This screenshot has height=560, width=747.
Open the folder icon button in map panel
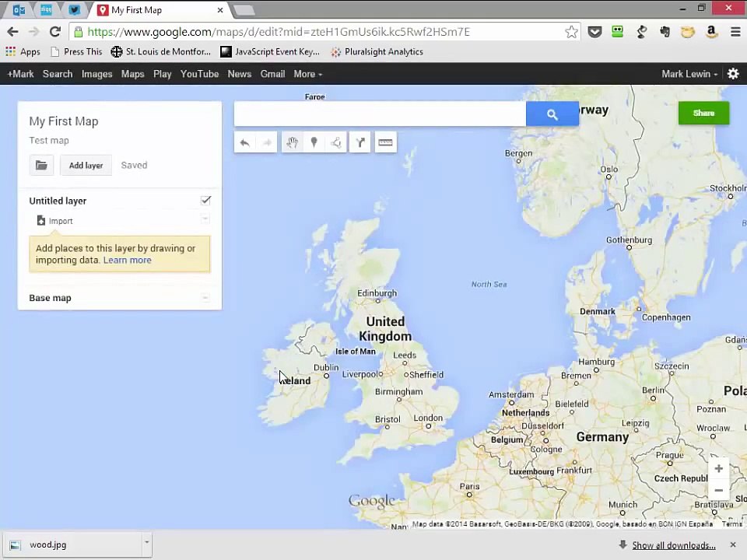point(41,165)
